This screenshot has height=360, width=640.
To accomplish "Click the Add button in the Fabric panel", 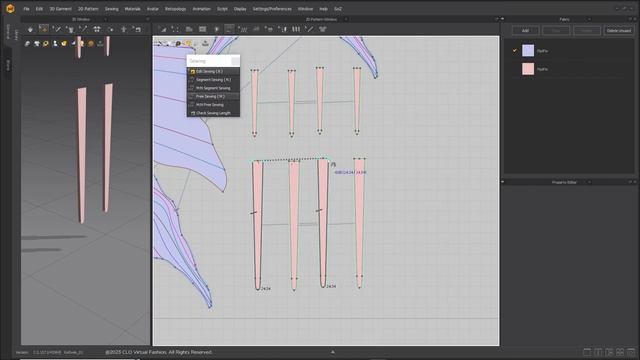I will tap(525, 31).
